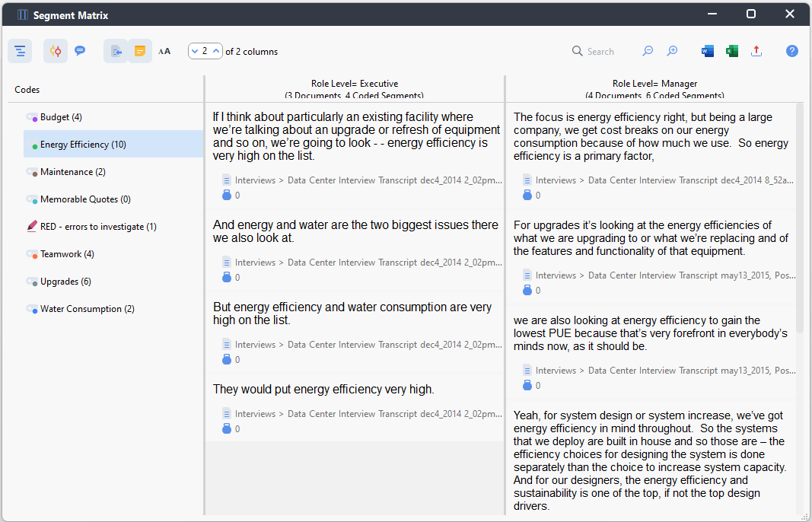The width and height of the screenshot is (812, 522).
Task: Click the source link under 'If I think about particularly'
Action: point(368,180)
